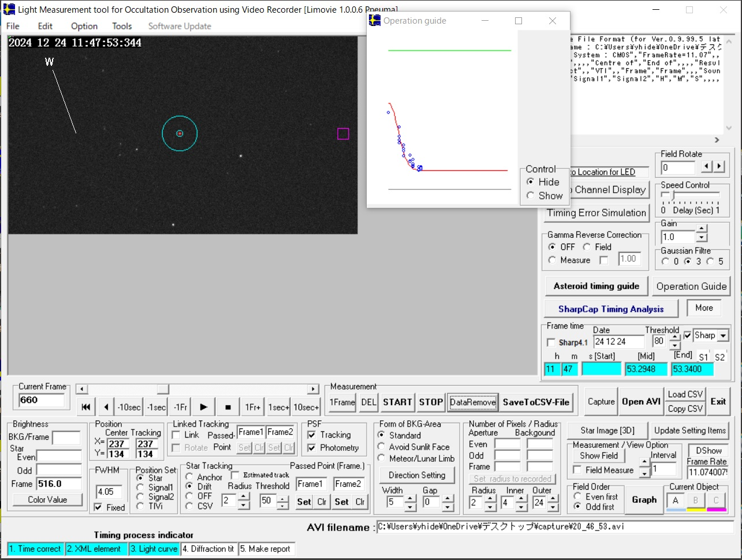The image size is (742, 560).
Task: Click the SaveToCSV-File button
Action: 536,402
